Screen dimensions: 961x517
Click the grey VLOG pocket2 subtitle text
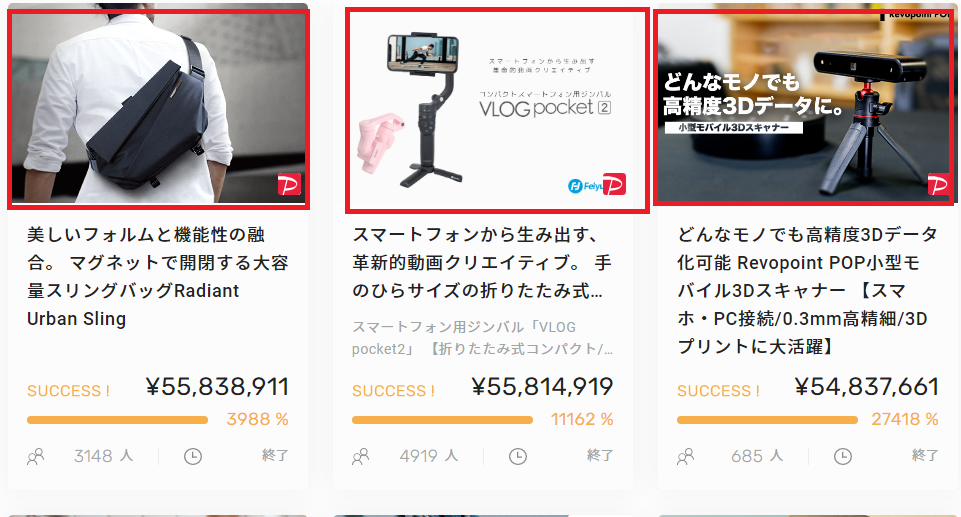pos(482,338)
